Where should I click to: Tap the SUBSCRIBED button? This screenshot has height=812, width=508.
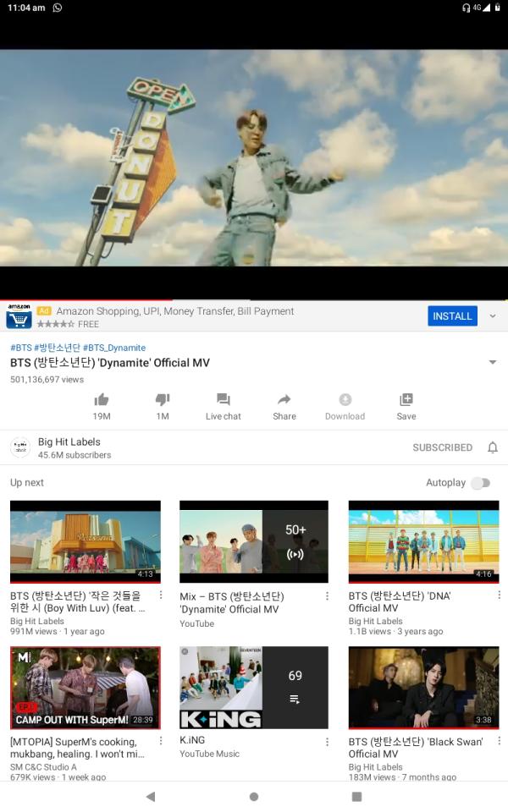[x=442, y=447]
